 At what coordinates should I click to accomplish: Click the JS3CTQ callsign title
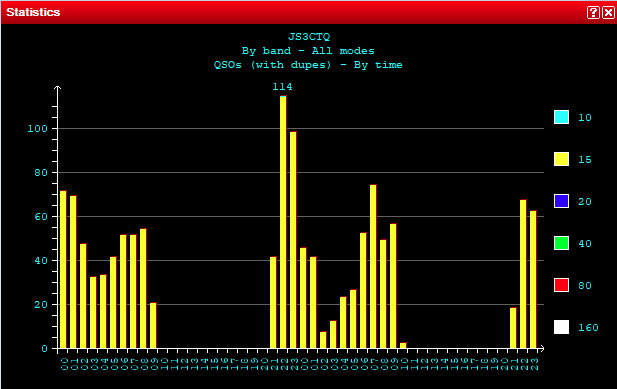coord(309,37)
